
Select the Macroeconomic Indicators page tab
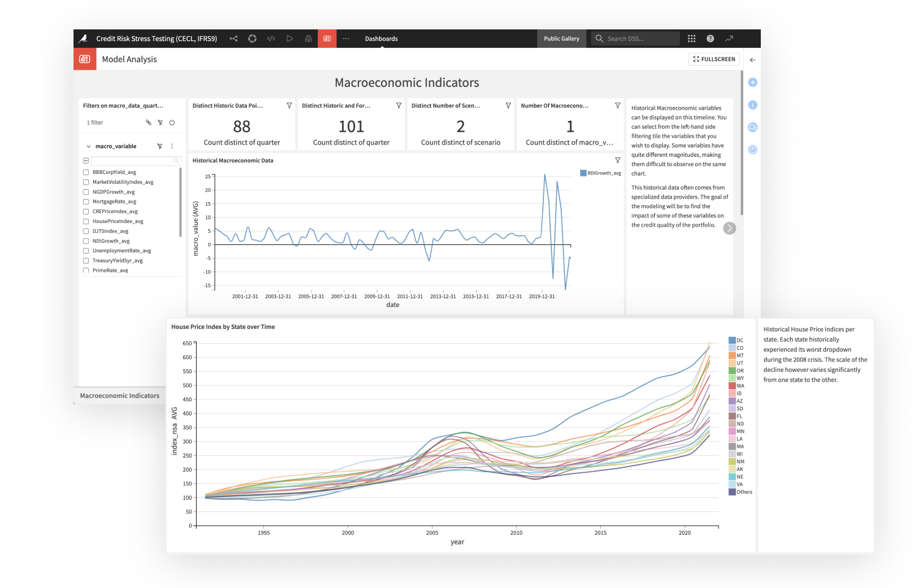click(x=119, y=396)
